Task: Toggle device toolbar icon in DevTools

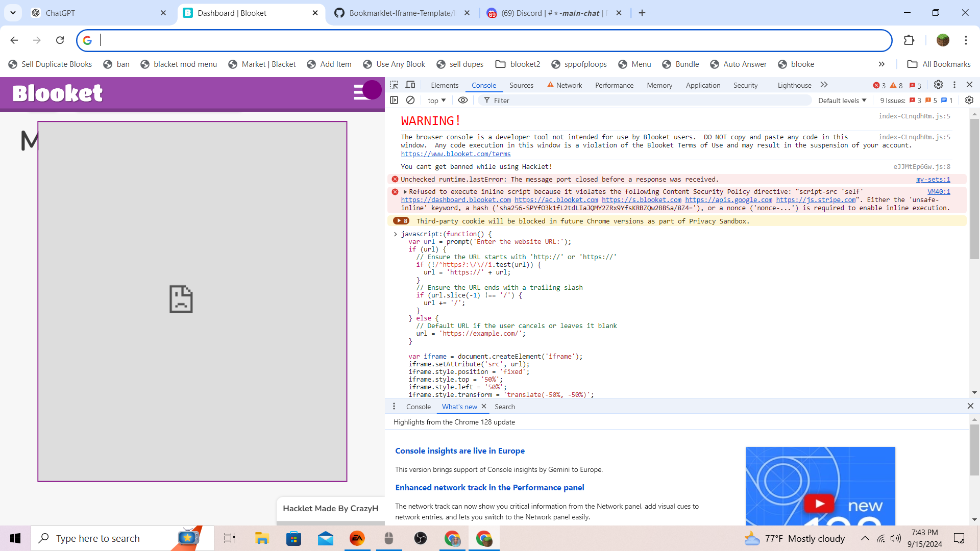Action: [410, 85]
